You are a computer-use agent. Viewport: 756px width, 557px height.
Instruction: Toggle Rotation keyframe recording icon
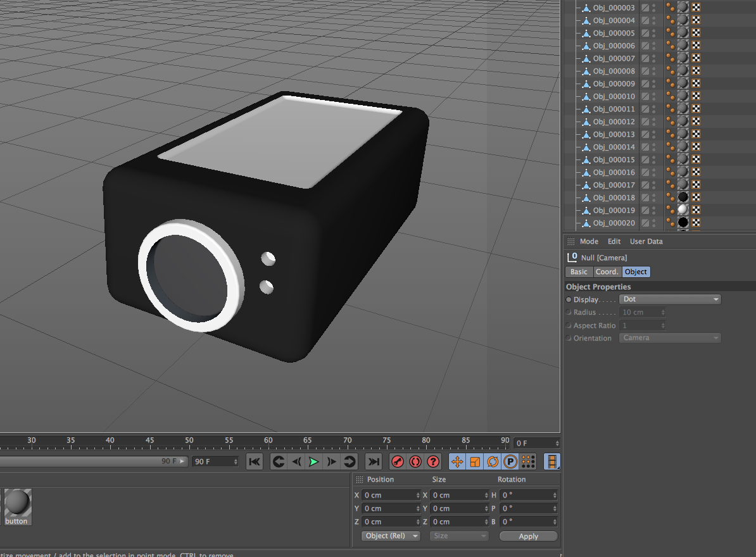(493, 462)
